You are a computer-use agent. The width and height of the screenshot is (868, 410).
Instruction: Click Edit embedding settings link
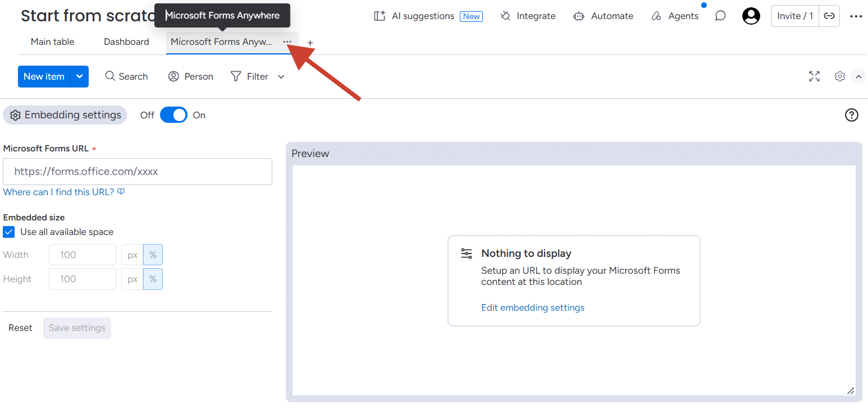pyautogui.click(x=533, y=307)
